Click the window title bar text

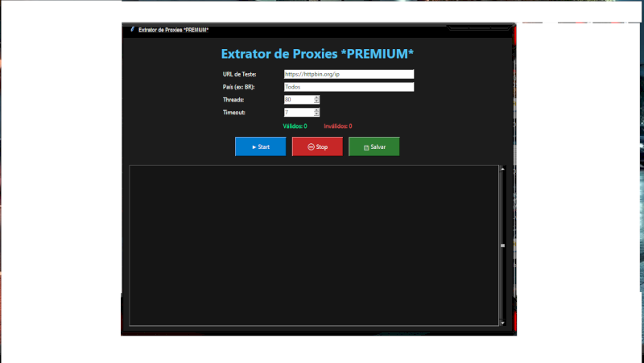coord(173,30)
